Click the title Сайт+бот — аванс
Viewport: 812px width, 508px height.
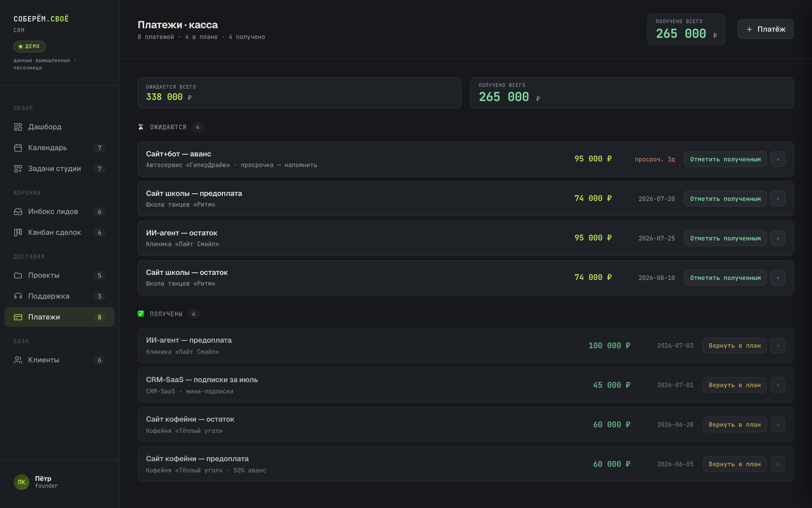(x=178, y=154)
